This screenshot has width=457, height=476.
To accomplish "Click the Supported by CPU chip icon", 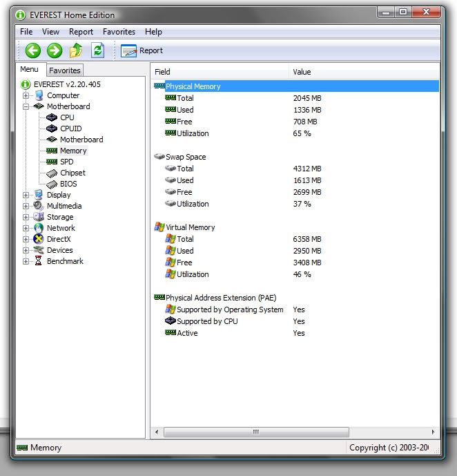I will 171,321.
